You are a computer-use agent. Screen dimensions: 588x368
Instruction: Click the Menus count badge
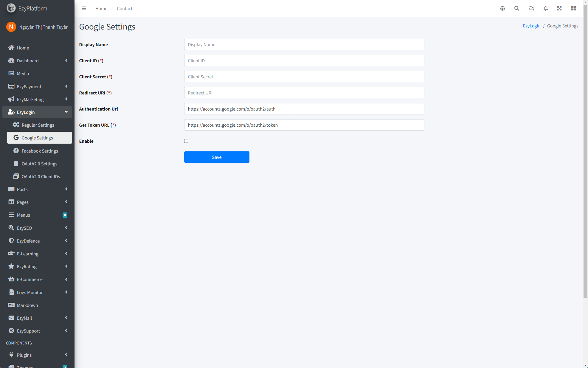[x=65, y=215]
